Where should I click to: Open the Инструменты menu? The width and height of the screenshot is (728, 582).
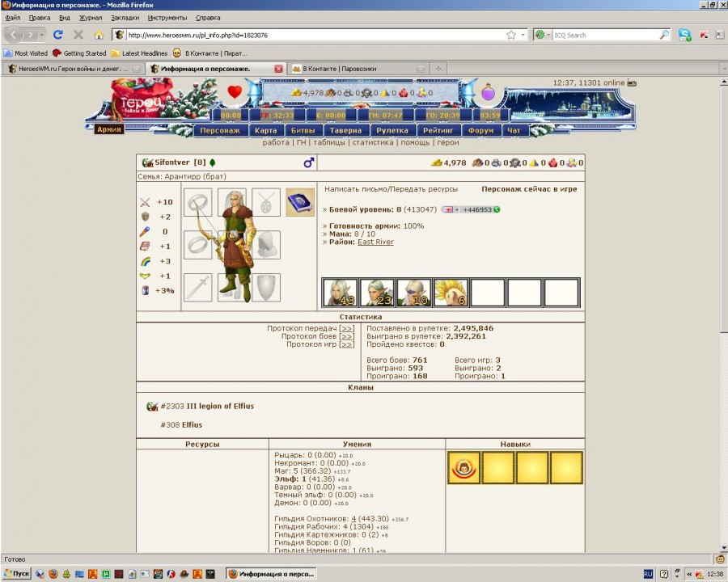167,18
